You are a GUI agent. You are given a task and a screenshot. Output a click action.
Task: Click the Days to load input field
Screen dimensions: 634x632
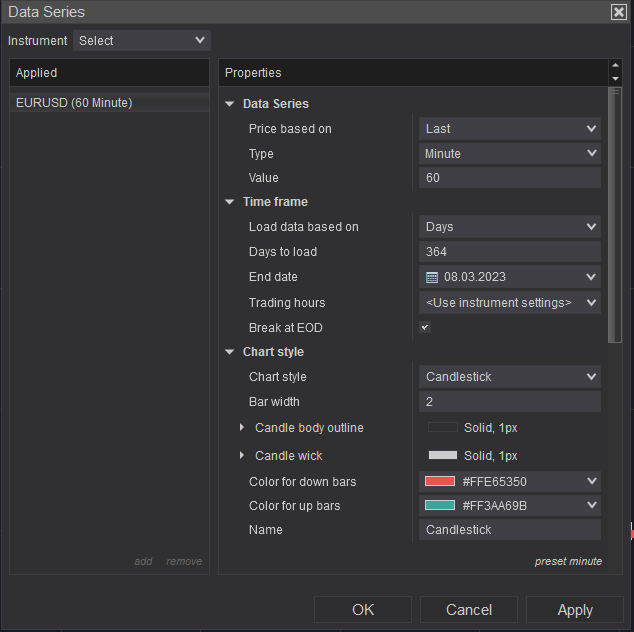510,252
